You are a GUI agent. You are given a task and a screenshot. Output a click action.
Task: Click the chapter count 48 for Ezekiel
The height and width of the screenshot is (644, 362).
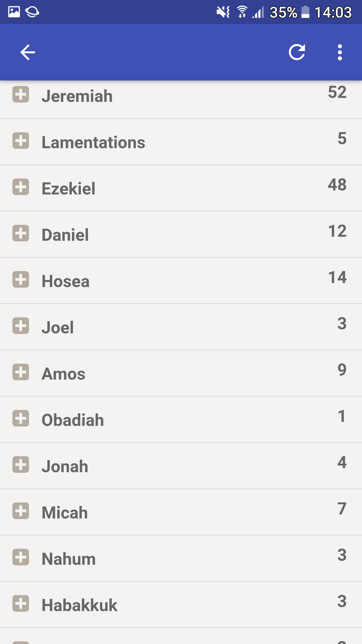pyautogui.click(x=337, y=184)
